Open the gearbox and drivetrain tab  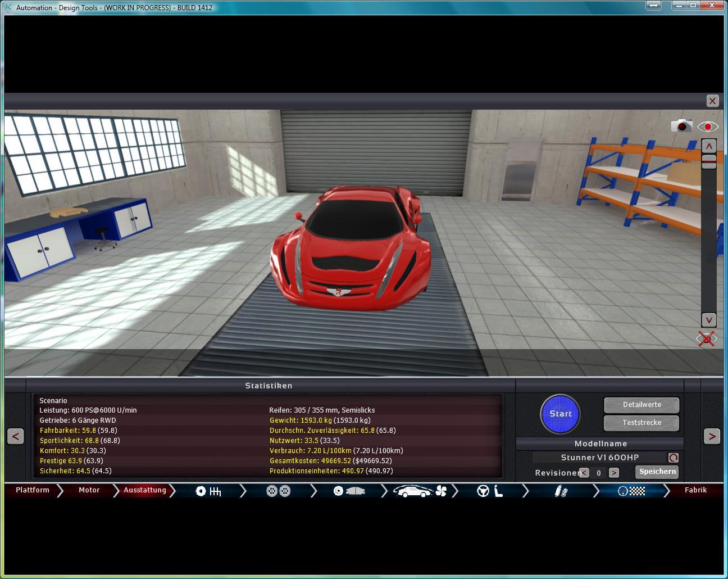208,491
